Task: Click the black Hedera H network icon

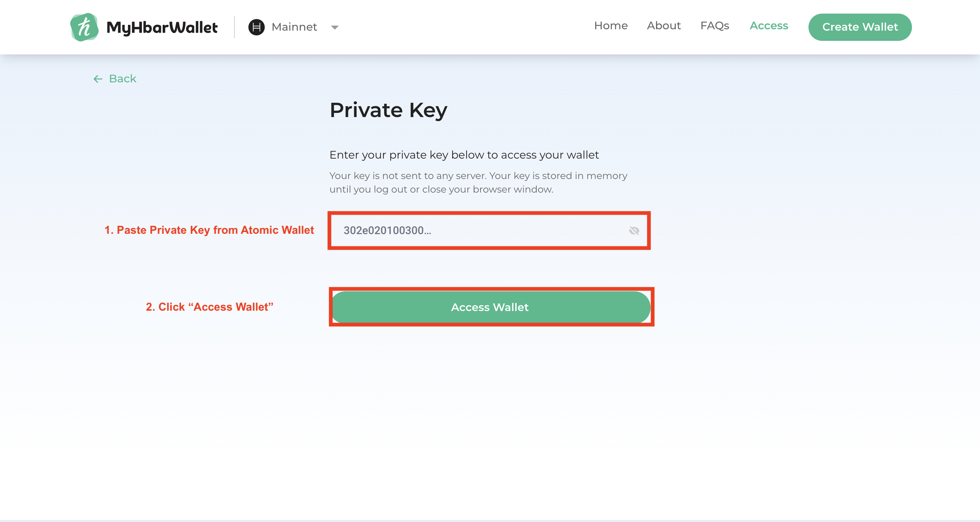Action: pos(257,27)
